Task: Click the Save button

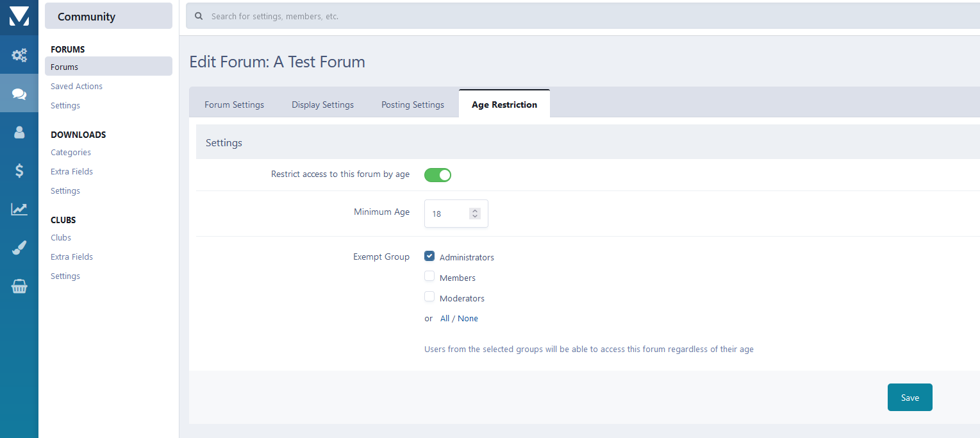Action: click(909, 398)
